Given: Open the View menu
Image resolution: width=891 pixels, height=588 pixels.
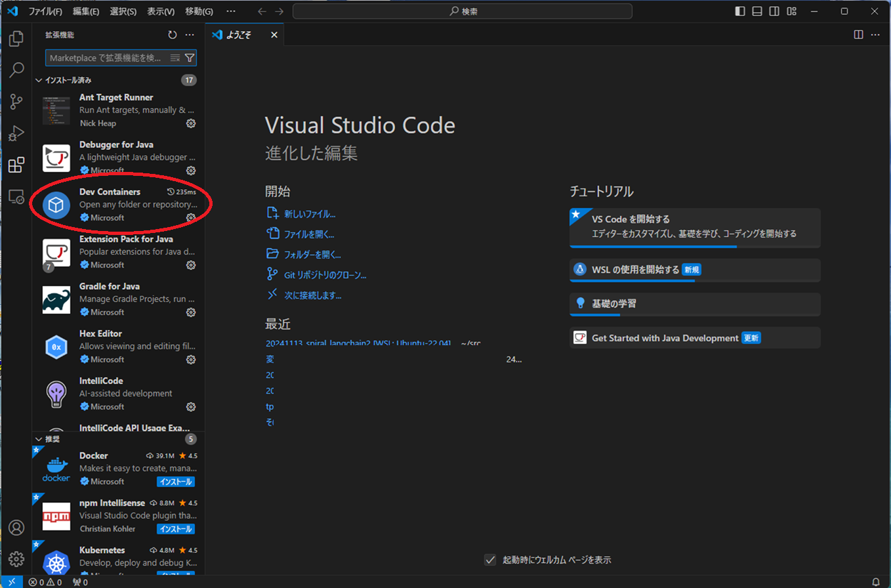Looking at the screenshot, I should 161,11.
